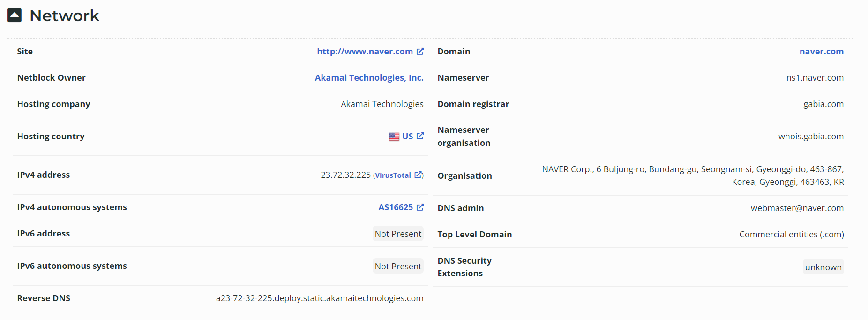The width and height of the screenshot is (868, 320).
Task: Click the IPv6 address label
Action: coord(43,234)
